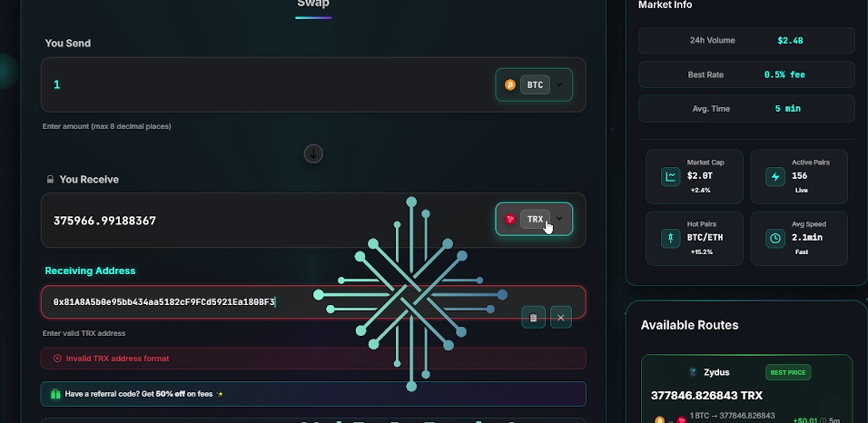Viewport: 868px width, 423px height.
Task: Click the Avg Speed 2.1min card
Action: click(799, 238)
